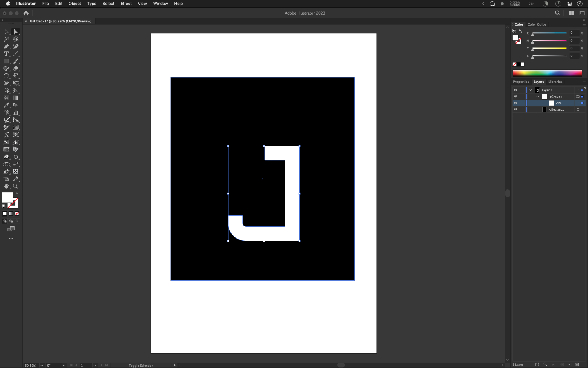Switch to the Color Guide tab
588x368 pixels.
click(537, 24)
